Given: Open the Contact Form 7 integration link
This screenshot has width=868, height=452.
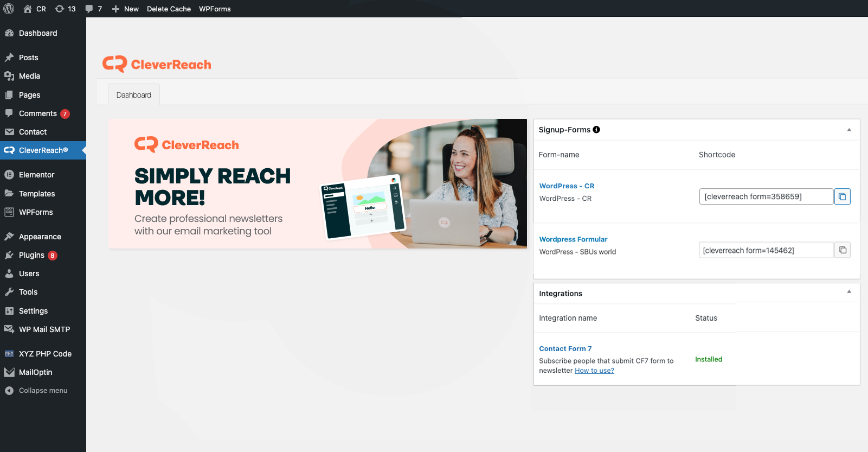Looking at the screenshot, I should point(565,349).
